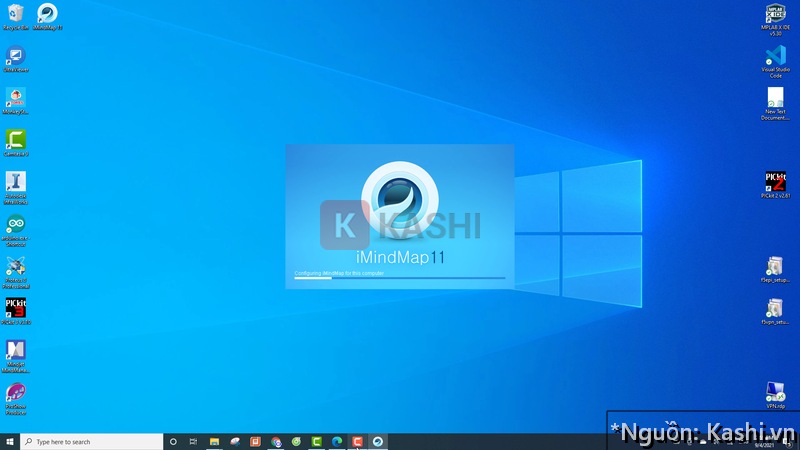Open the Mindjet MindManager desktop shortcut
Screen dimensions: 800x450
pos(15,351)
